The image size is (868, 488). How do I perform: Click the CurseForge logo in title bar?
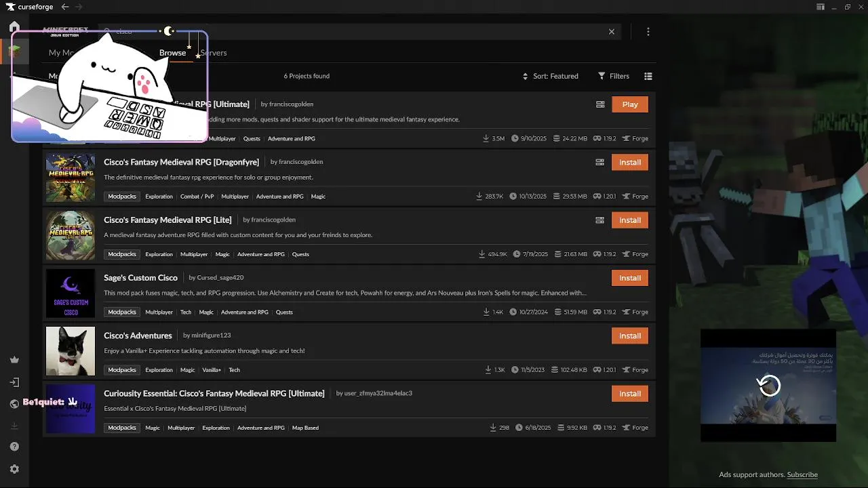[30, 7]
